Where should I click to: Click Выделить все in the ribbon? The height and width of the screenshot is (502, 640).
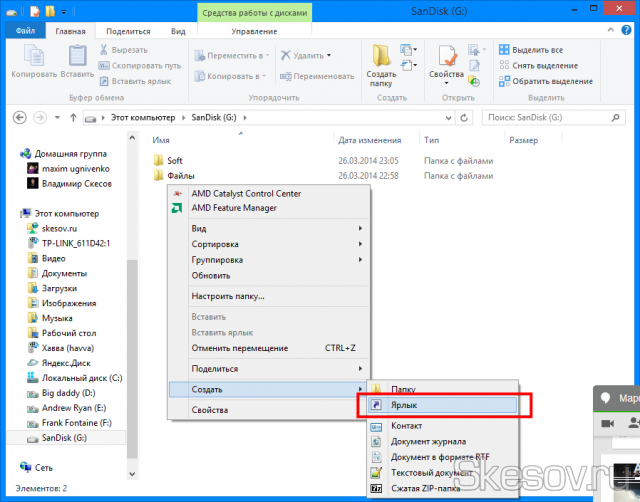tap(536, 50)
